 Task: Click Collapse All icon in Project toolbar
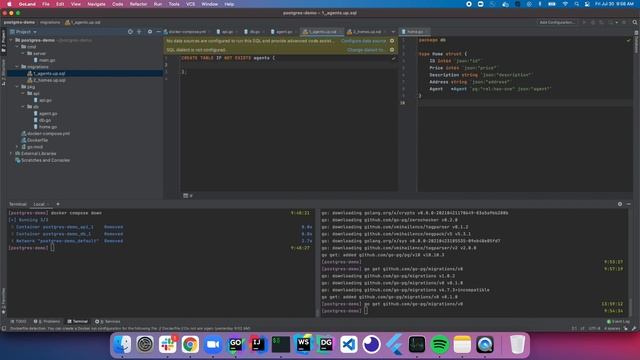pyautogui.click(x=139, y=31)
